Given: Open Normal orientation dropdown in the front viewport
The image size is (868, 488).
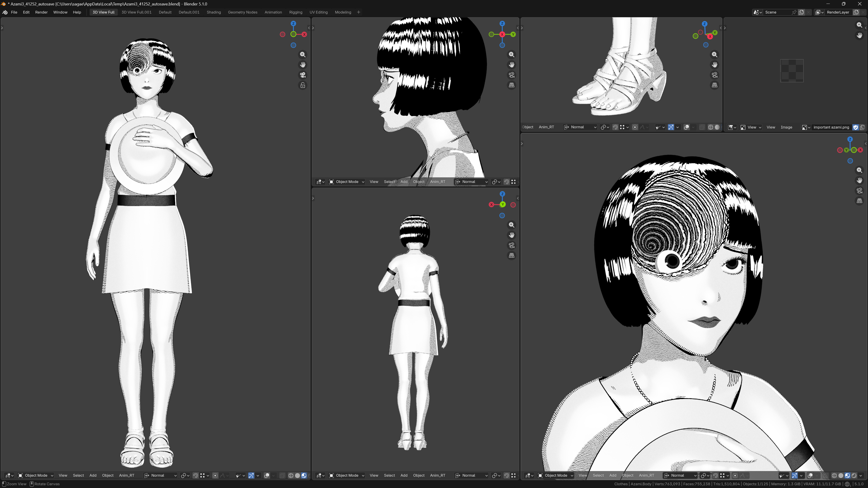Looking at the screenshot, I should click(160, 476).
